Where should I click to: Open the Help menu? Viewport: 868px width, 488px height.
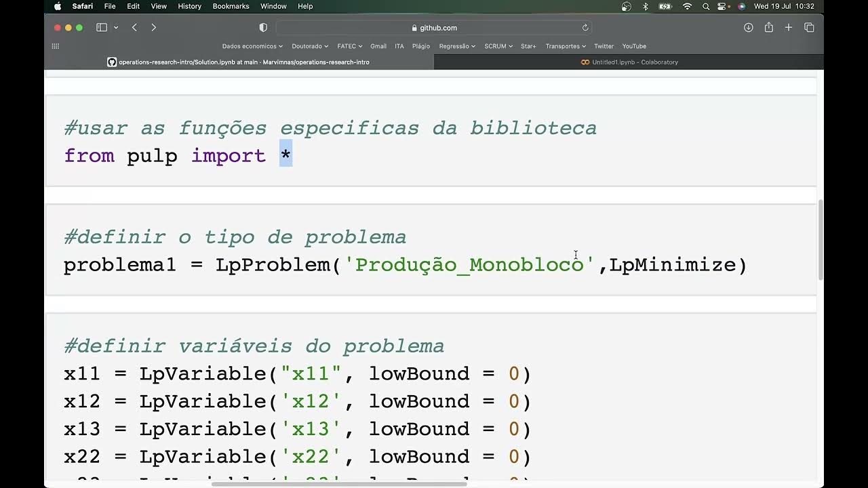click(x=305, y=6)
